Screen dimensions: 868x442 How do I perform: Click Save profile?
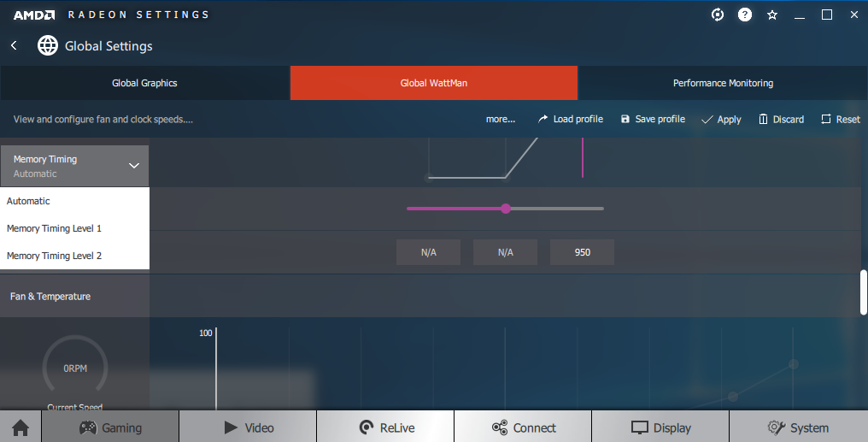click(x=654, y=119)
